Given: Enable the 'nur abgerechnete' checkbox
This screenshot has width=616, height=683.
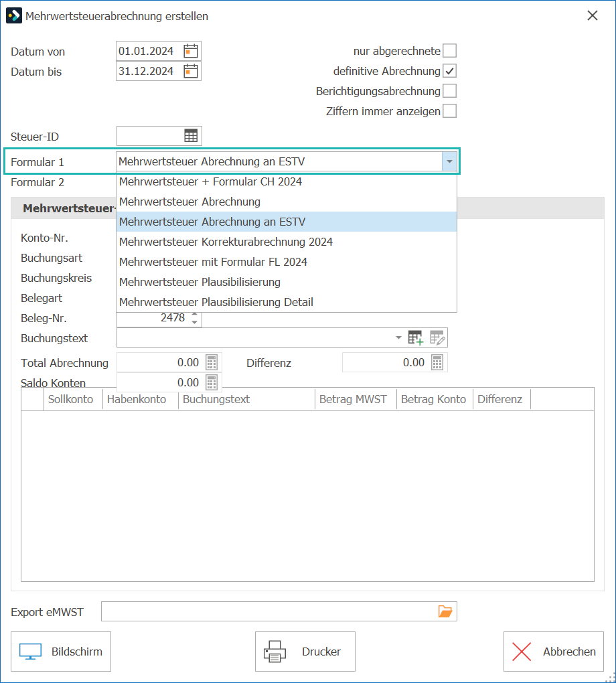Looking at the screenshot, I should click(449, 50).
